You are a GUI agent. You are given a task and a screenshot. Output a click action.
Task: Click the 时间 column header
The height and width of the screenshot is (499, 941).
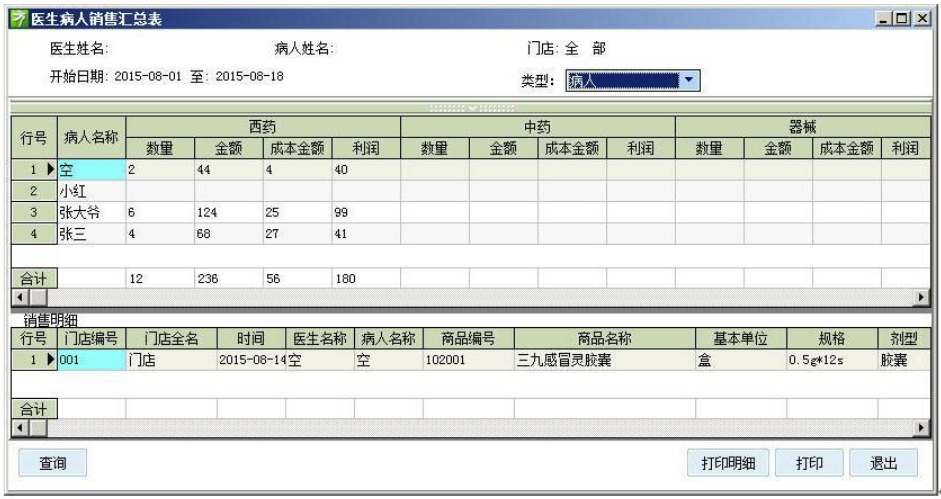(251, 339)
